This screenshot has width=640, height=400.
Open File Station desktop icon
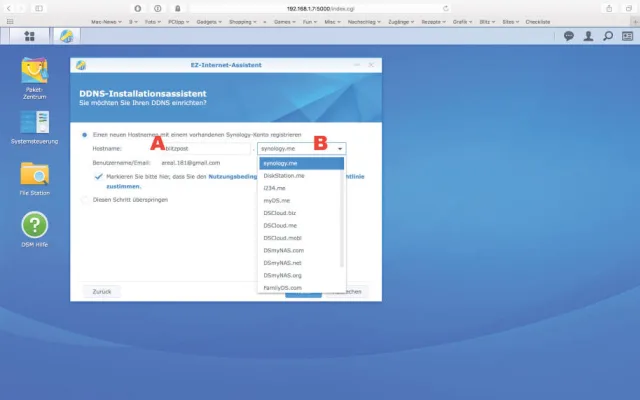(34, 178)
